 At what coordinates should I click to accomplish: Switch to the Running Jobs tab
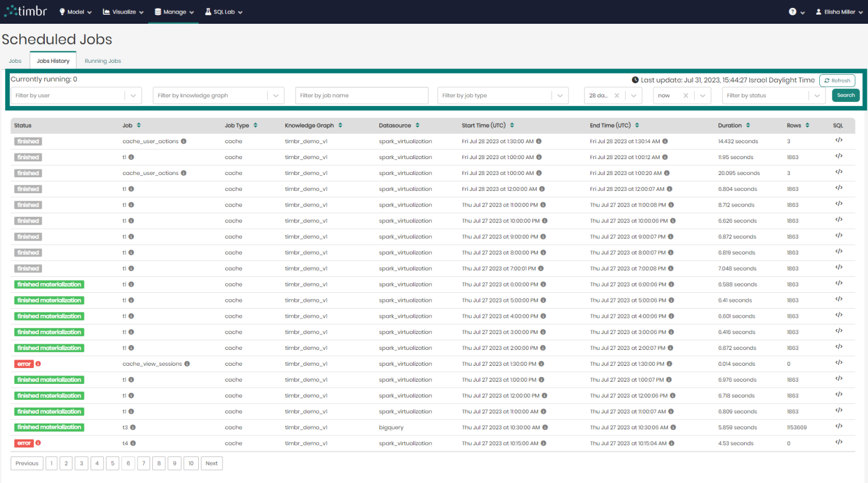click(102, 61)
